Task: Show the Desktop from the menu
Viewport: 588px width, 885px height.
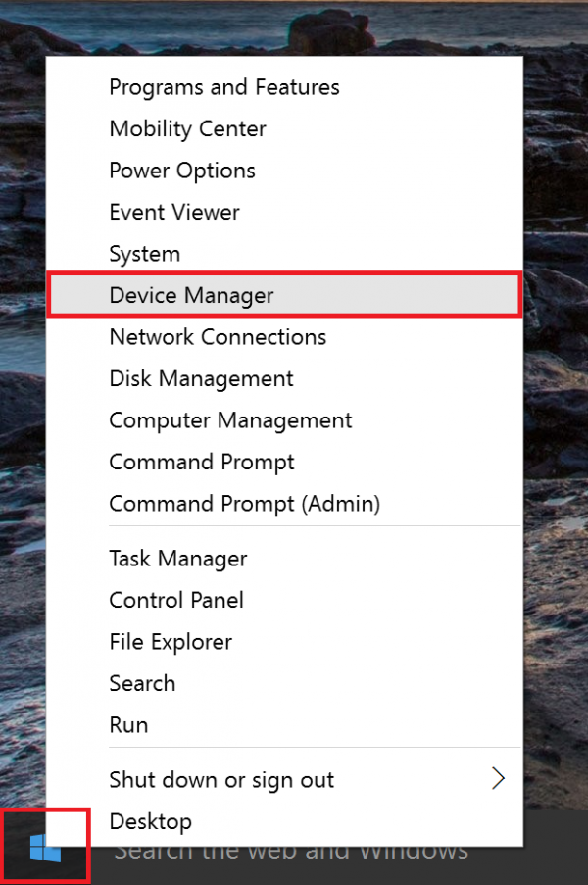Action: coord(150,821)
